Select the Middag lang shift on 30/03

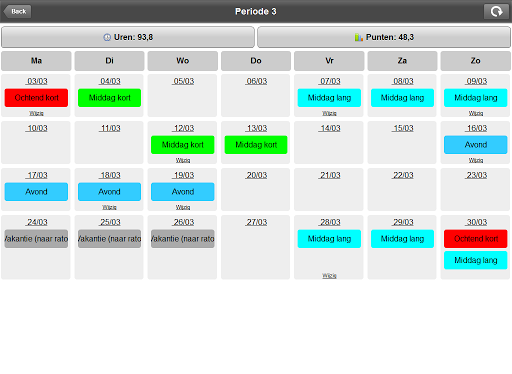click(476, 260)
